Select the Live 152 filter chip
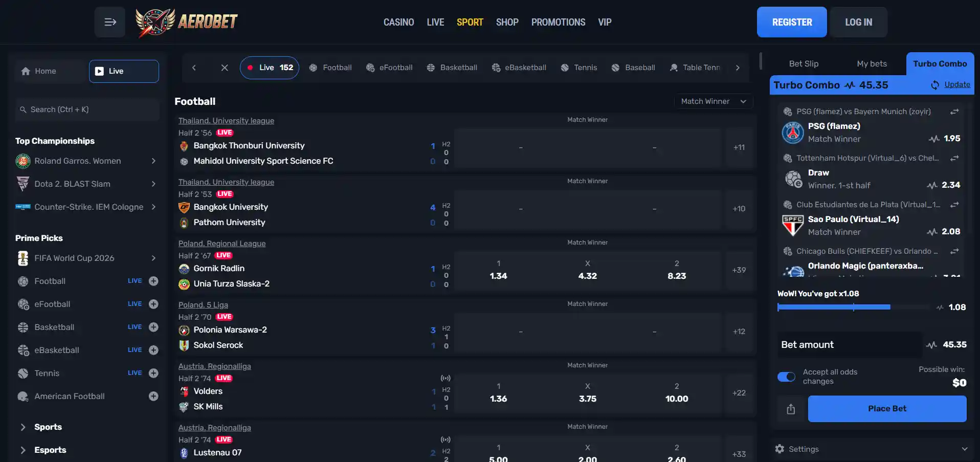 (x=270, y=68)
